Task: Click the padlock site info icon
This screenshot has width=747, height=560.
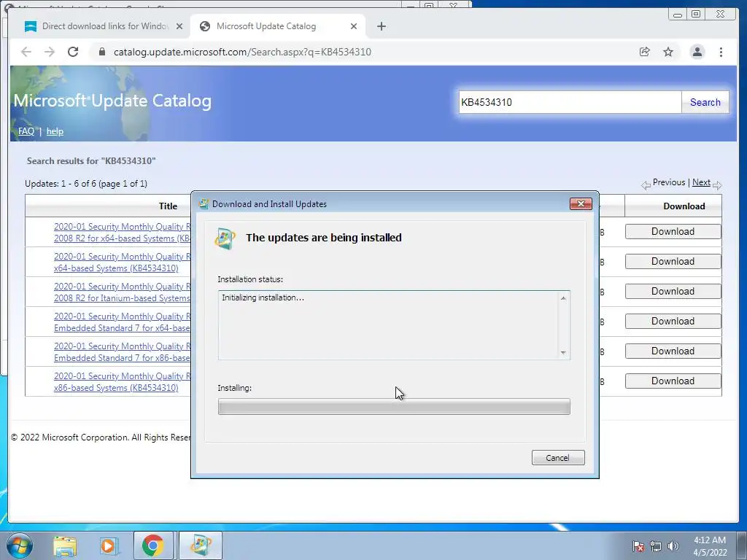Action: pyautogui.click(x=102, y=52)
